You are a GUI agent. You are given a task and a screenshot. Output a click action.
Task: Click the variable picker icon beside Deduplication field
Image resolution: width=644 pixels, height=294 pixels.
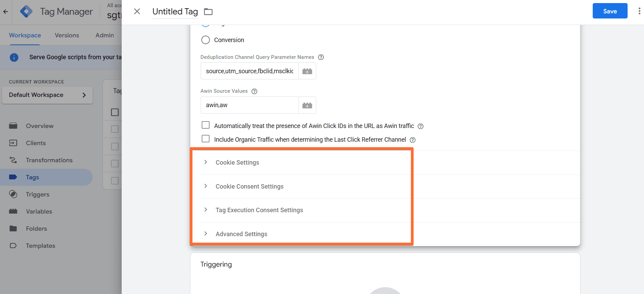tap(307, 71)
